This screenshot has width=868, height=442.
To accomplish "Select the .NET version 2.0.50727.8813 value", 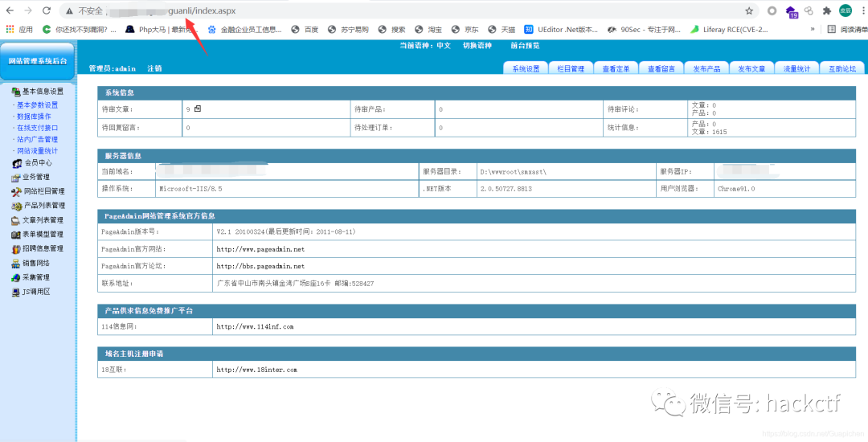I will [x=506, y=189].
